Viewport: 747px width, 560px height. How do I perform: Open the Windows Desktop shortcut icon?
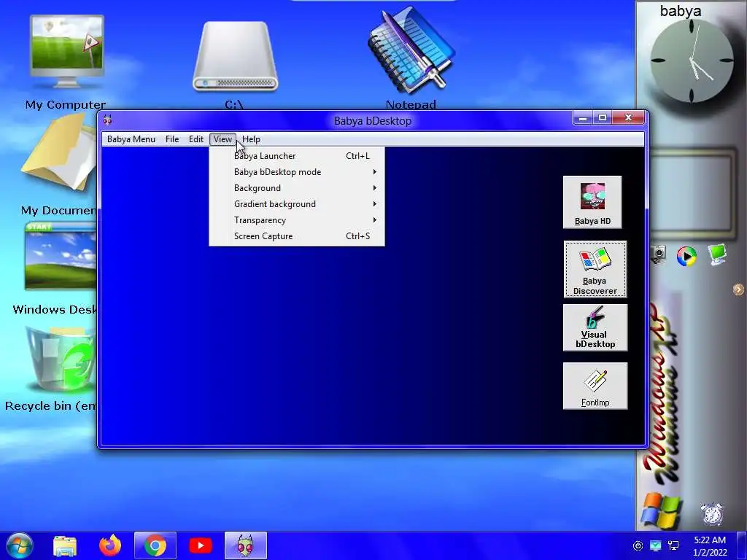tap(61, 256)
